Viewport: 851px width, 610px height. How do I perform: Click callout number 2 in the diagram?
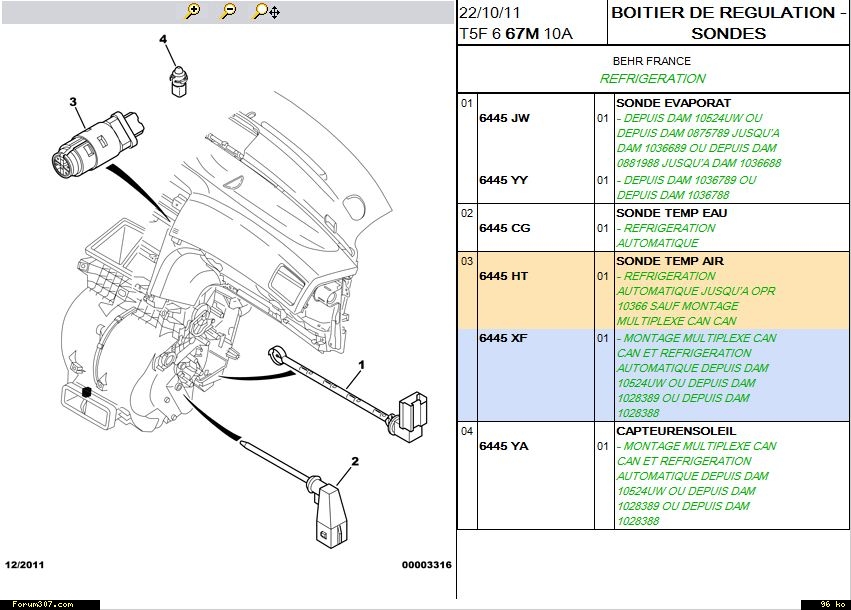(354, 461)
